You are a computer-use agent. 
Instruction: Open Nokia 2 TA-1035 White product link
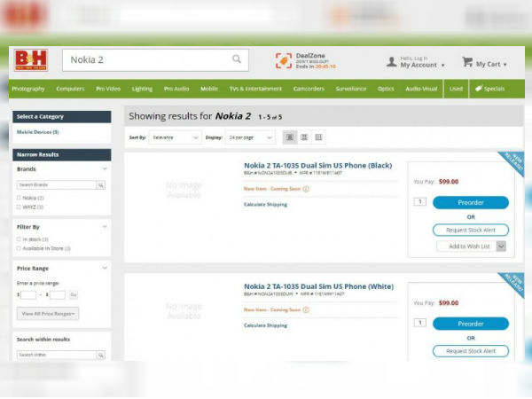(x=318, y=286)
